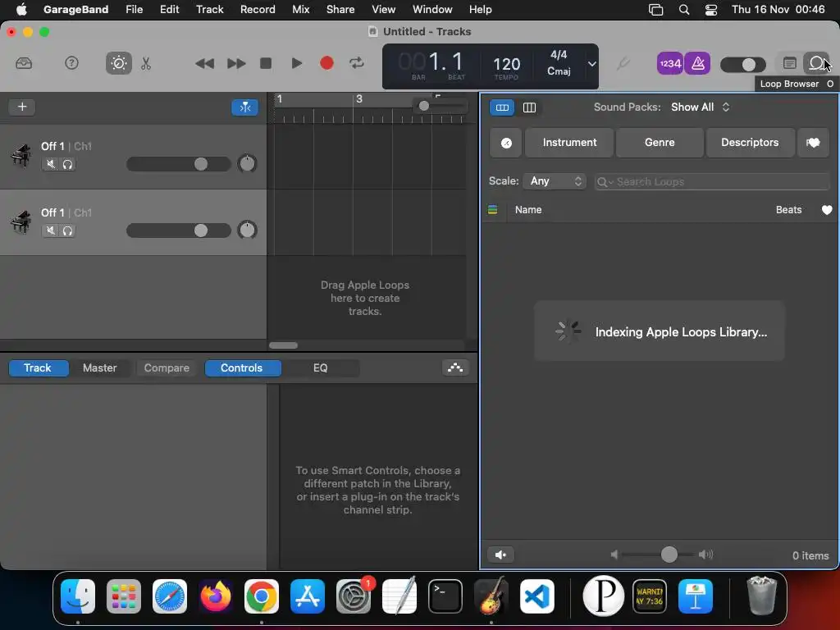
Task: Open Visual Studio Code from the Dock
Action: 537,596
